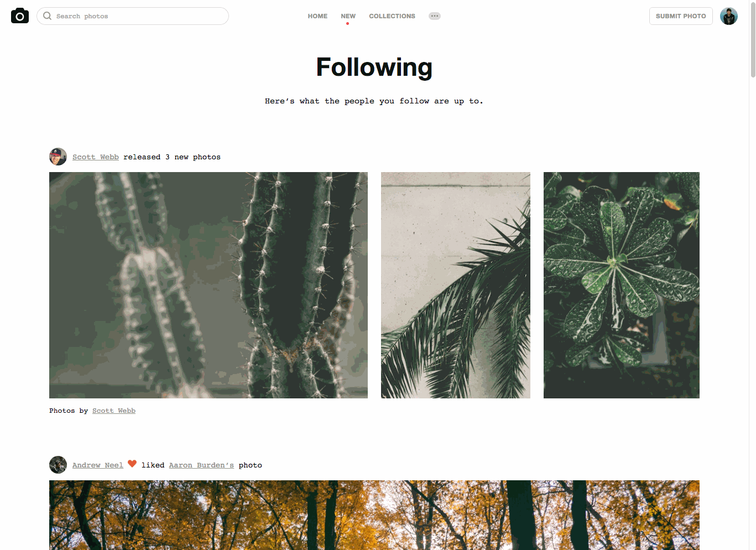Select the New tab
This screenshot has height=550, width=756.
pyautogui.click(x=348, y=16)
